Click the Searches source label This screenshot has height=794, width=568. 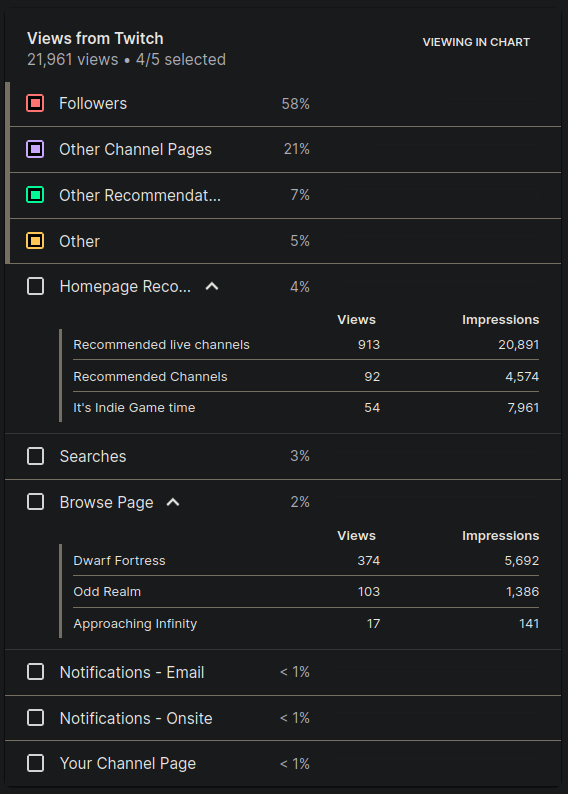[93, 456]
